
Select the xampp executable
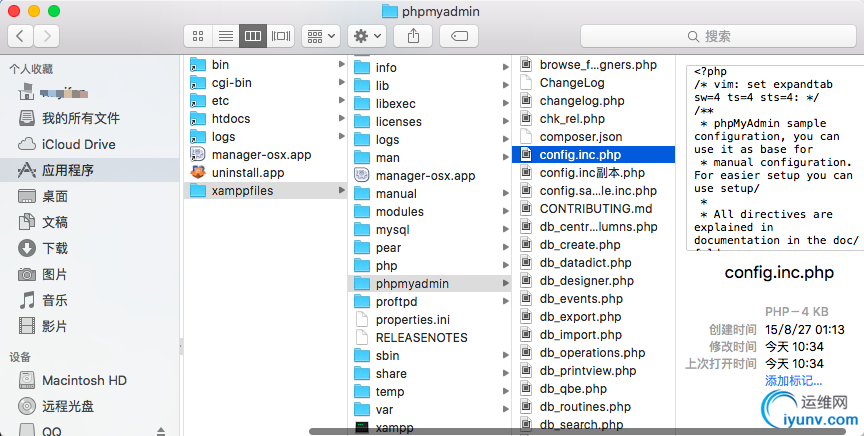(x=430, y=428)
